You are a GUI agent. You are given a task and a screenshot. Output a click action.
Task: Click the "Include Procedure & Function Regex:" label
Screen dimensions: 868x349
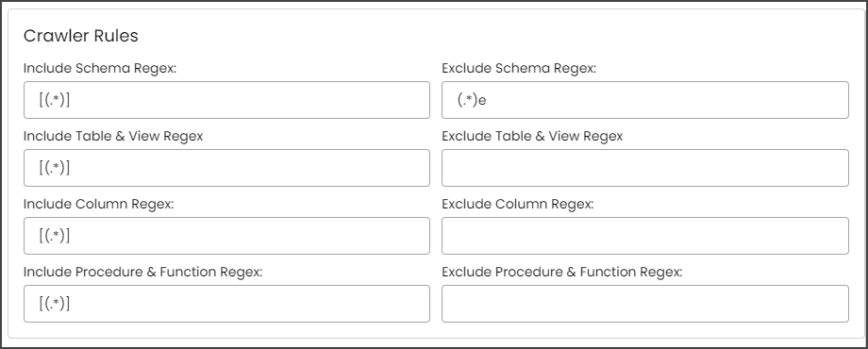[142, 272]
